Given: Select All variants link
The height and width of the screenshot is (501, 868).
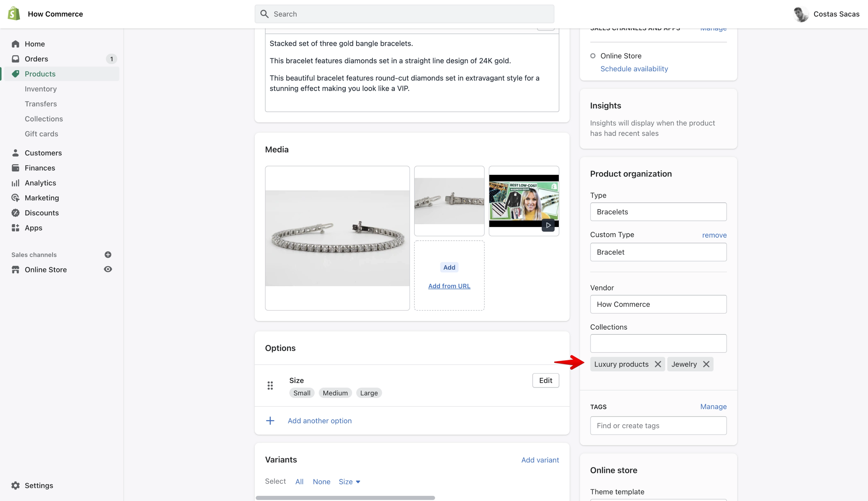Looking at the screenshot, I should 299,482.
